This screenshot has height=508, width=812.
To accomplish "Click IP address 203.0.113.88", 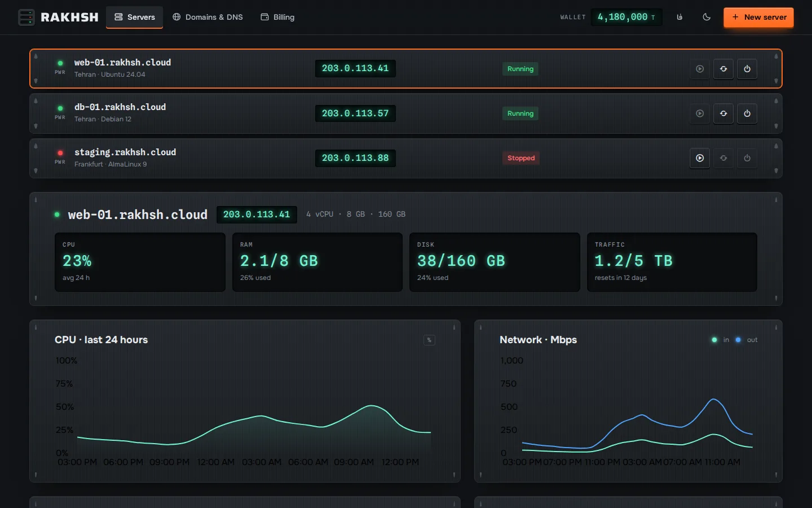I will point(355,158).
